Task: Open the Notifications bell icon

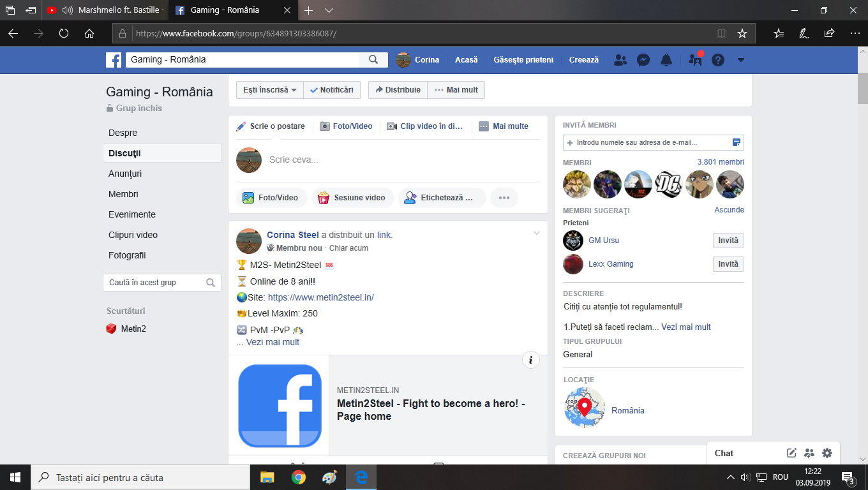Action: [x=666, y=60]
